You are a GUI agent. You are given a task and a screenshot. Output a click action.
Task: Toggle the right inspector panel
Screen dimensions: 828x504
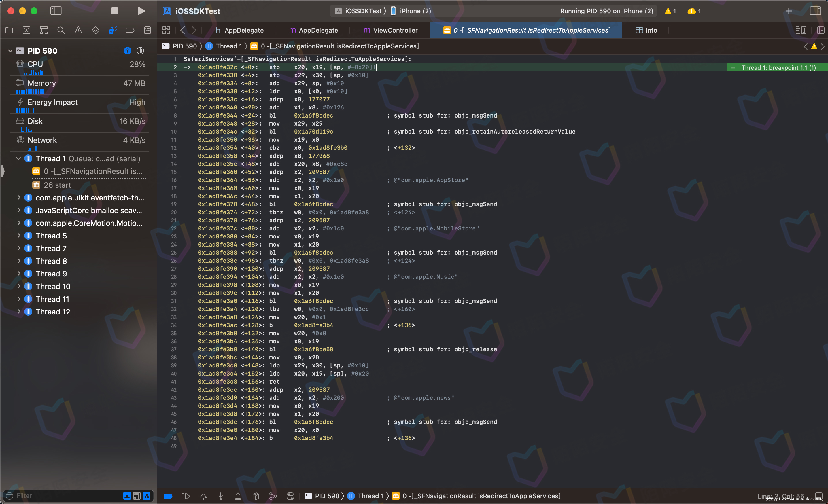click(x=815, y=11)
